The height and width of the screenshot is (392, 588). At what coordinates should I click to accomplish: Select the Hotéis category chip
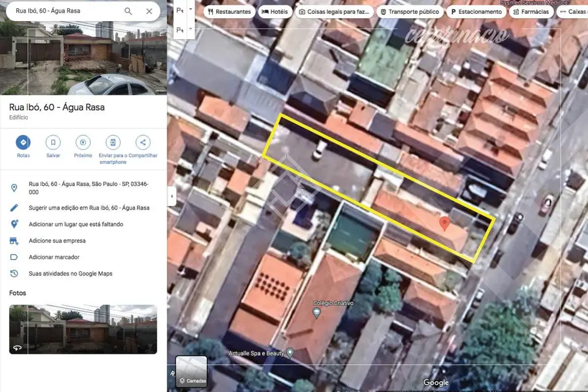point(274,11)
